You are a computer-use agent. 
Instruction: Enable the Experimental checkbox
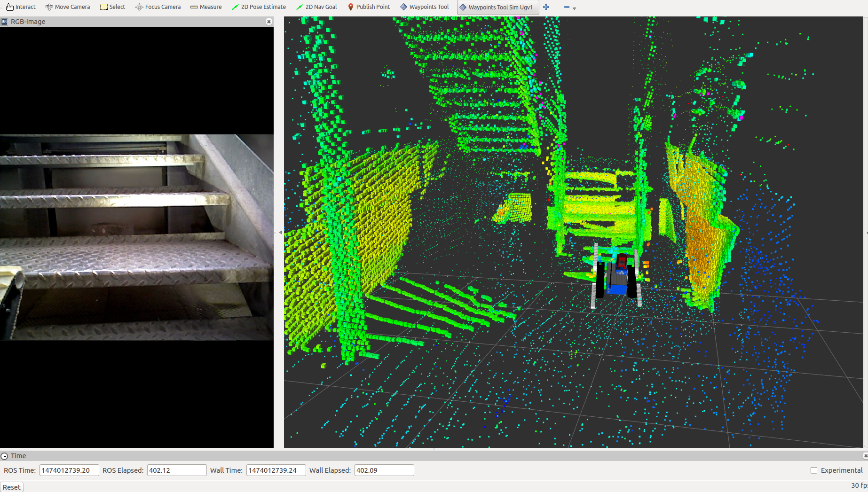point(814,470)
